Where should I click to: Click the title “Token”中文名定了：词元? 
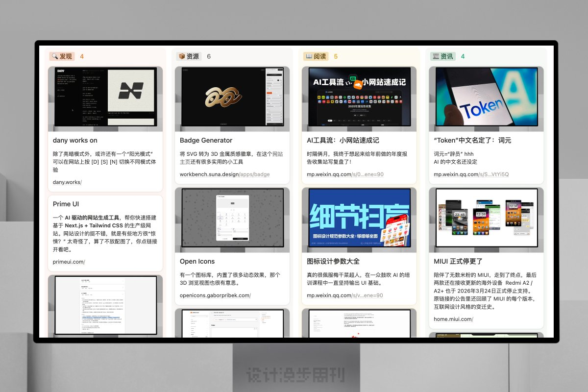tap(472, 141)
